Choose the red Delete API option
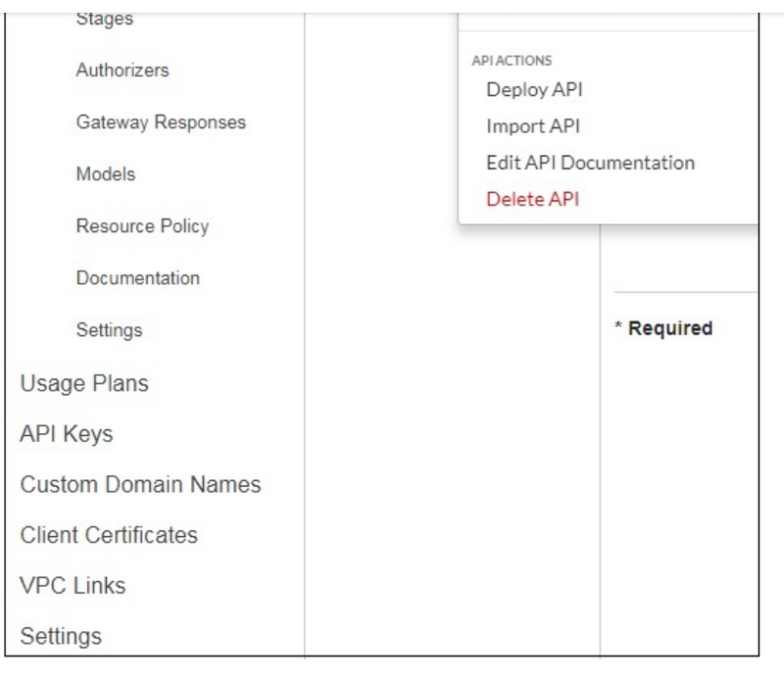 533,199
